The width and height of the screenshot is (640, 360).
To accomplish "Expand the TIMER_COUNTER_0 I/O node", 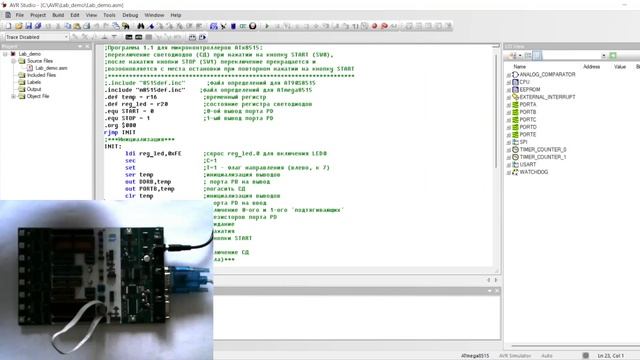I will coord(509,150).
